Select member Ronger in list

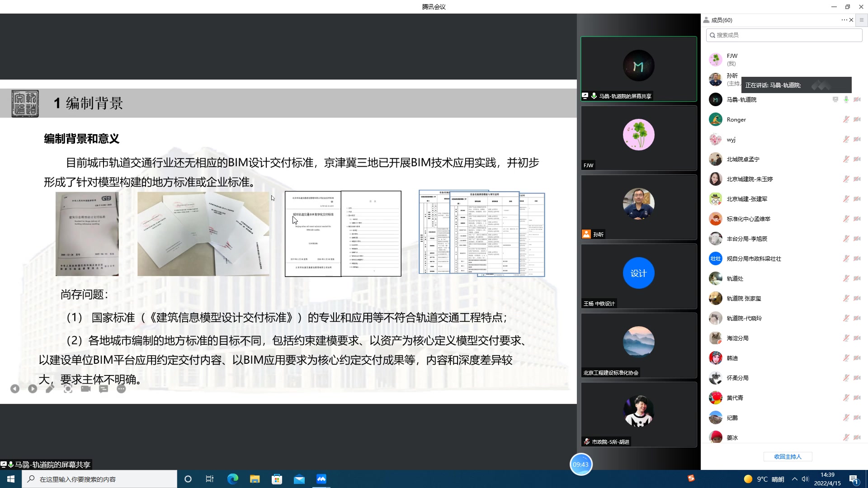click(x=784, y=119)
